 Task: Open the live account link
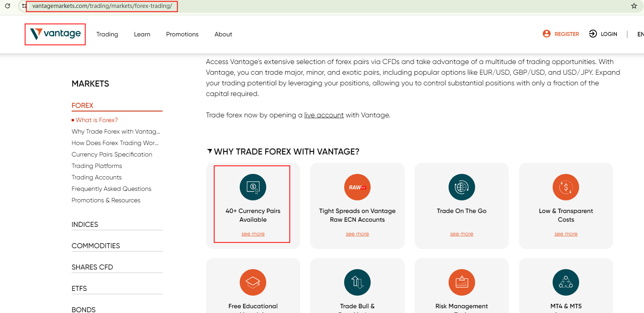(324, 115)
